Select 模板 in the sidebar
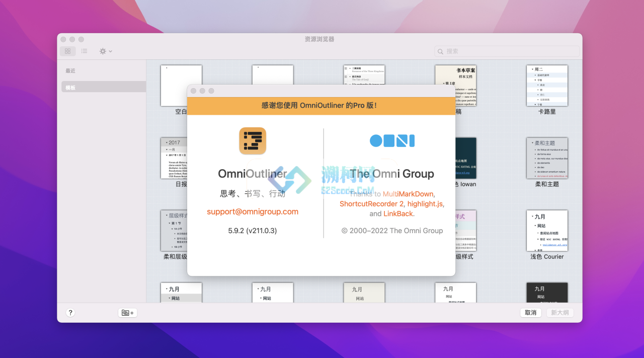Image resolution: width=644 pixels, height=358 pixels. pos(104,87)
